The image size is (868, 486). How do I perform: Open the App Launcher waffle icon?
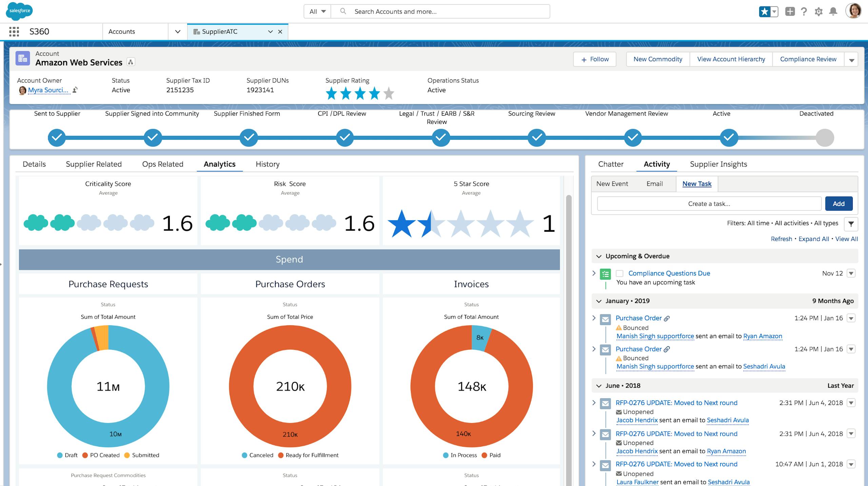[14, 31]
